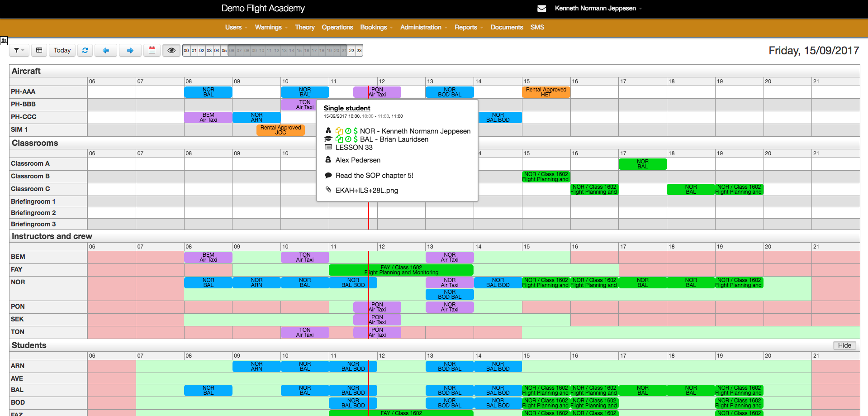
Task: Click the green dollar icon for BAL
Action: tap(356, 139)
